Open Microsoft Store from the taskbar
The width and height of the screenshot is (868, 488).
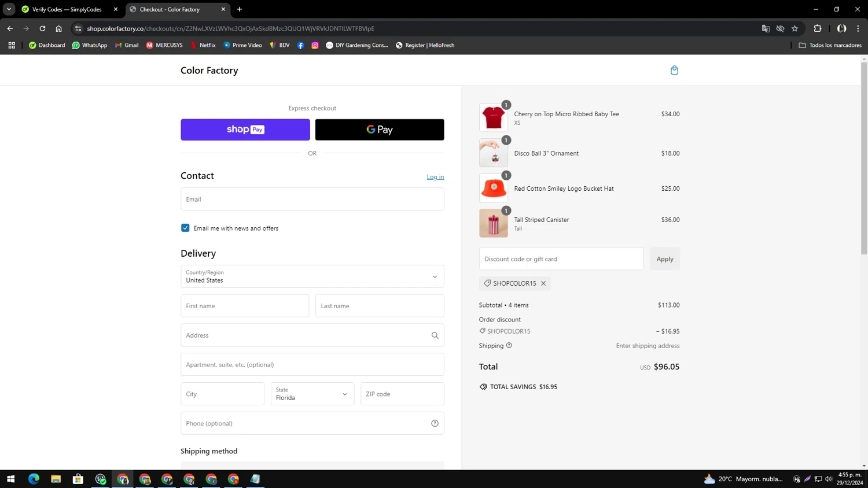pos(78,479)
